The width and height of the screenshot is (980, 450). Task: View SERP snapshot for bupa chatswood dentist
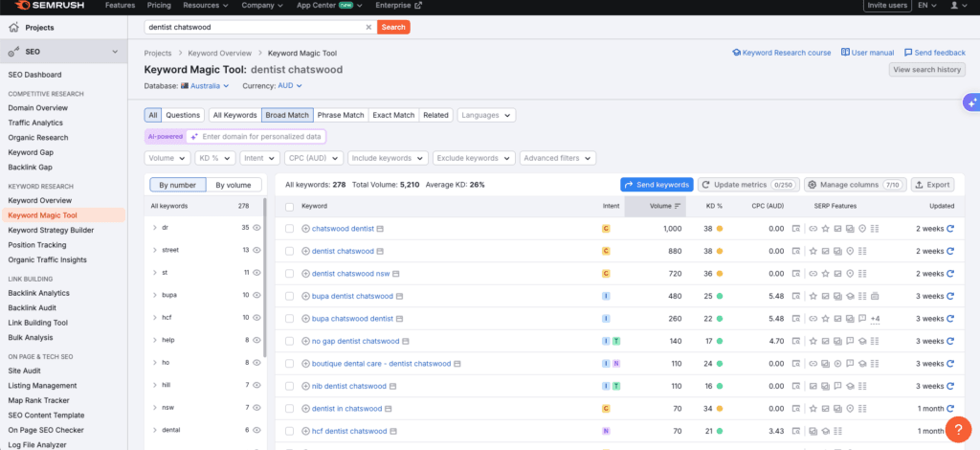795,319
